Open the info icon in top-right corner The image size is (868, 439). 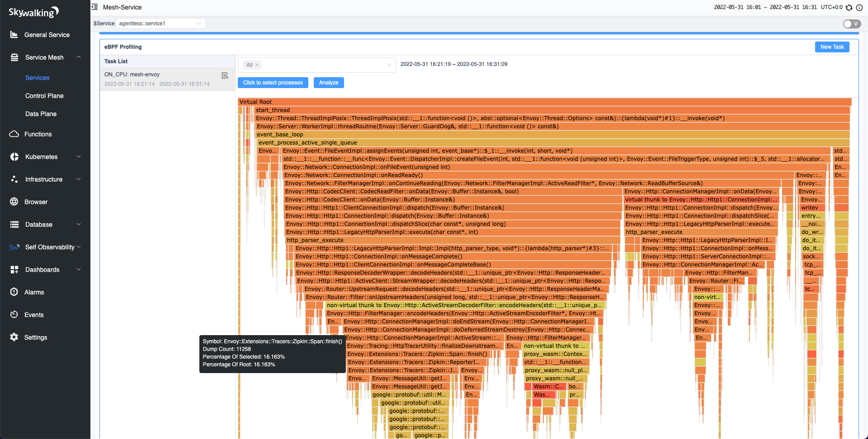[x=859, y=8]
